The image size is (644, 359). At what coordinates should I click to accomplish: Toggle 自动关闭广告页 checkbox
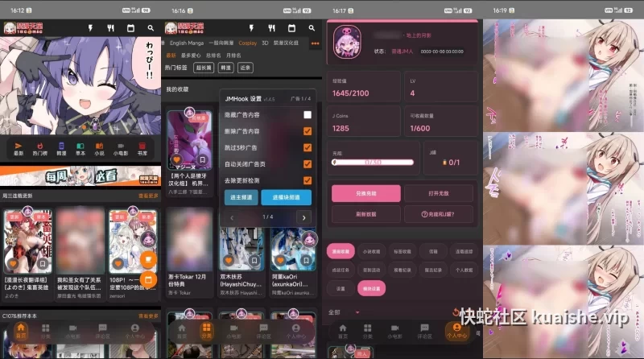[308, 164]
